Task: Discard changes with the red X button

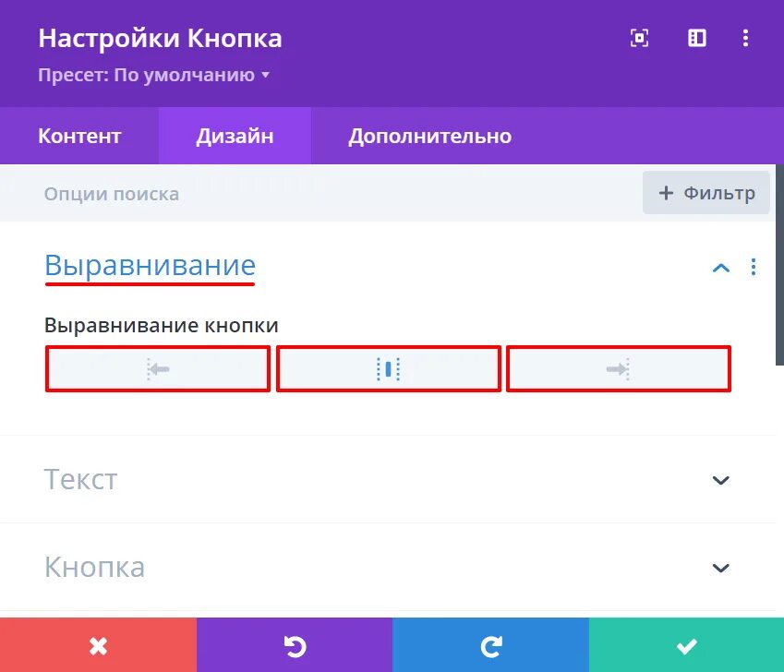Action: tap(98, 645)
